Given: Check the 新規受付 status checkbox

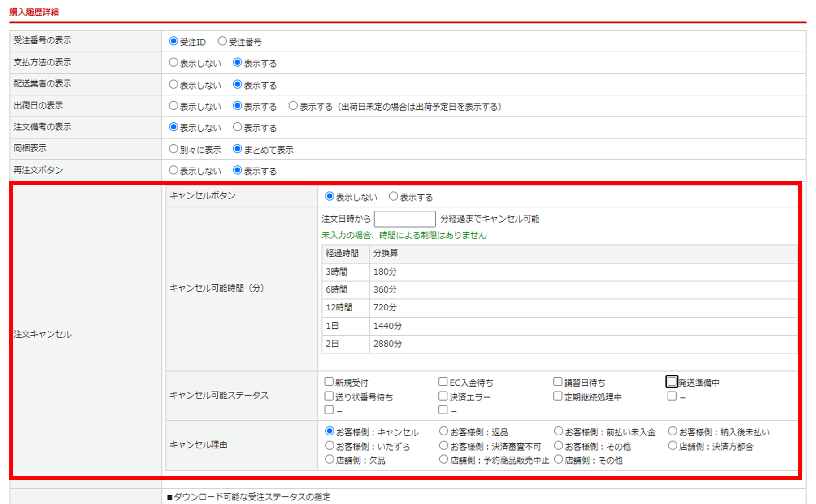Looking at the screenshot, I should (x=329, y=382).
